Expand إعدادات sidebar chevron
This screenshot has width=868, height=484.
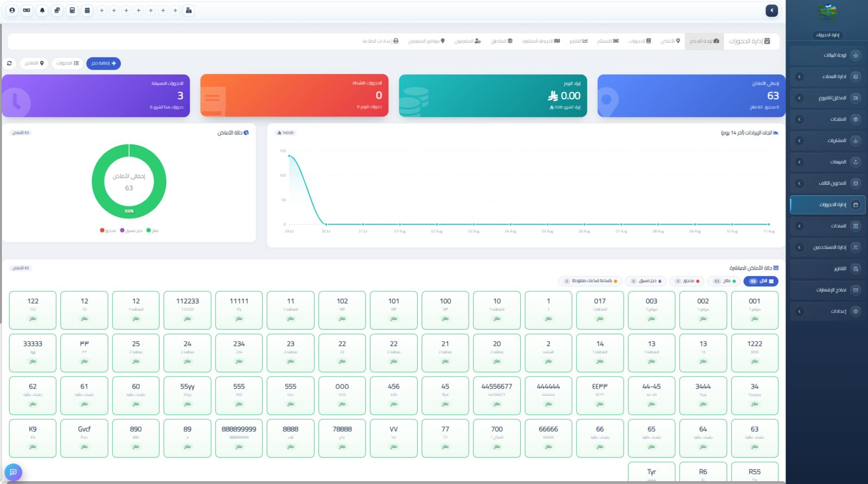coord(799,312)
